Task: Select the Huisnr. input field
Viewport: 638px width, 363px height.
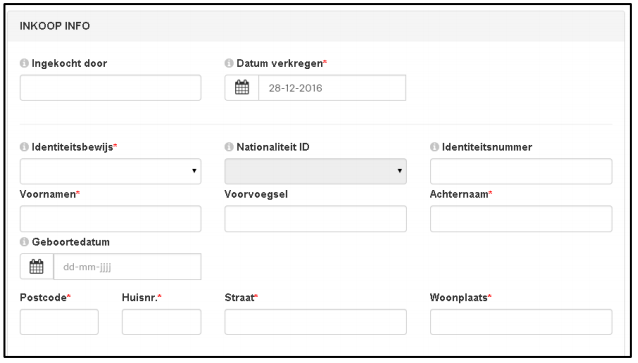Action: click(x=162, y=322)
